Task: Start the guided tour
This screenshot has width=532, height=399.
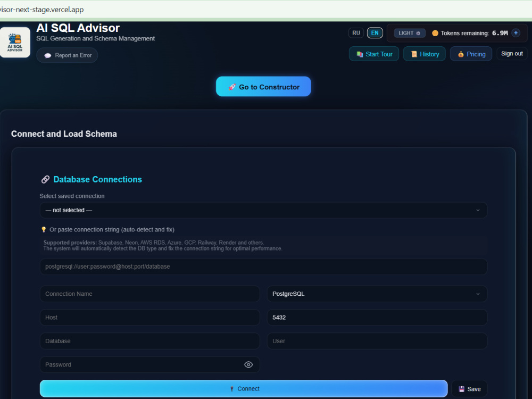Action: (x=374, y=54)
